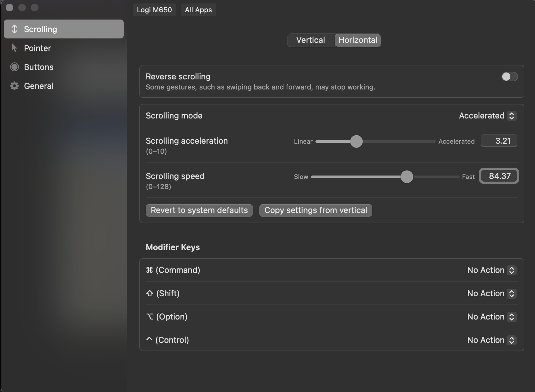Click the '(0–10)' range hint

[156, 151]
